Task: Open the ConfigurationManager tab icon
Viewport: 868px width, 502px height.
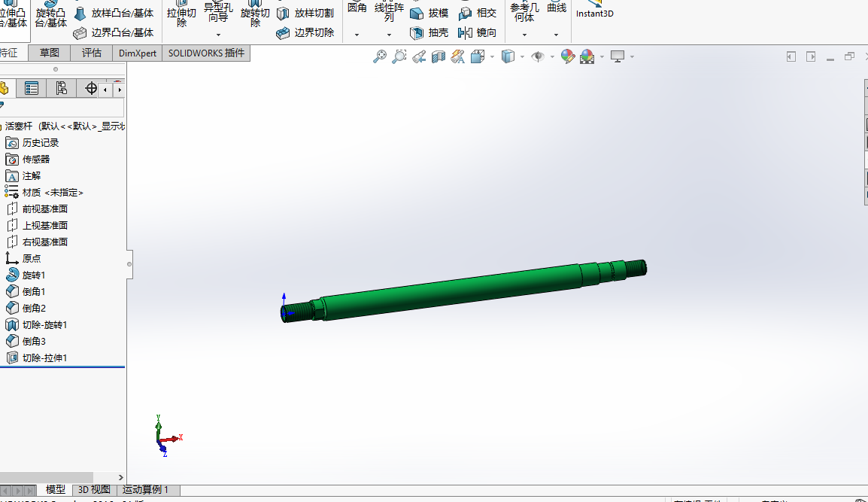Action: 61,88
